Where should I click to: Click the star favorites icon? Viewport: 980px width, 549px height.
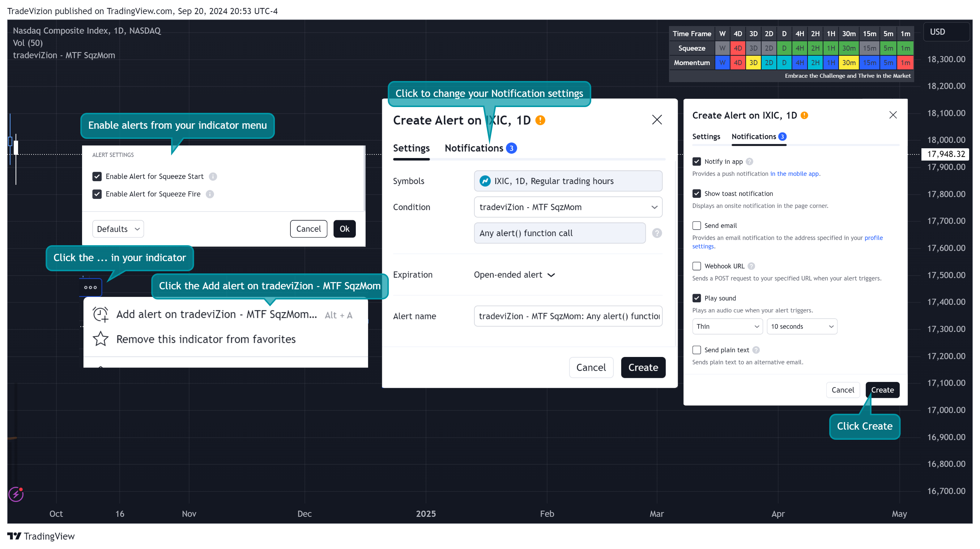pyautogui.click(x=101, y=339)
